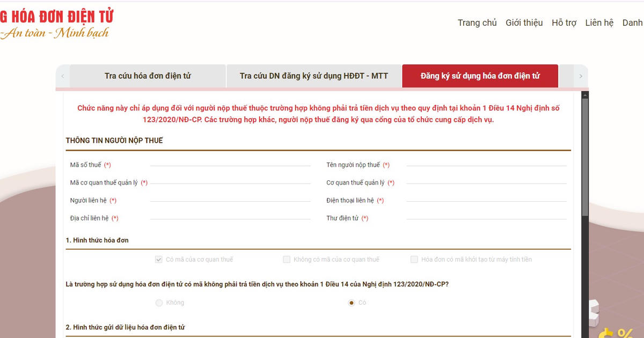Click the left tab scroll arrow

(x=62, y=76)
